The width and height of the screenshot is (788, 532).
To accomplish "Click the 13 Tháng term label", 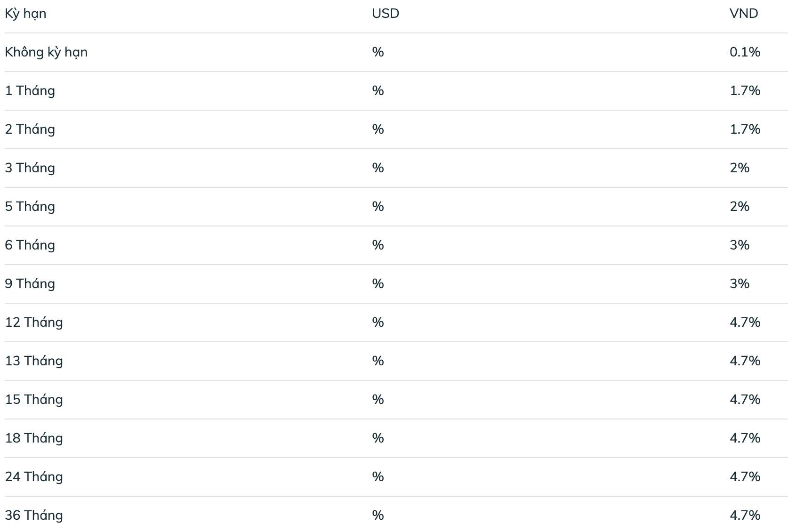I will (34, 361).
